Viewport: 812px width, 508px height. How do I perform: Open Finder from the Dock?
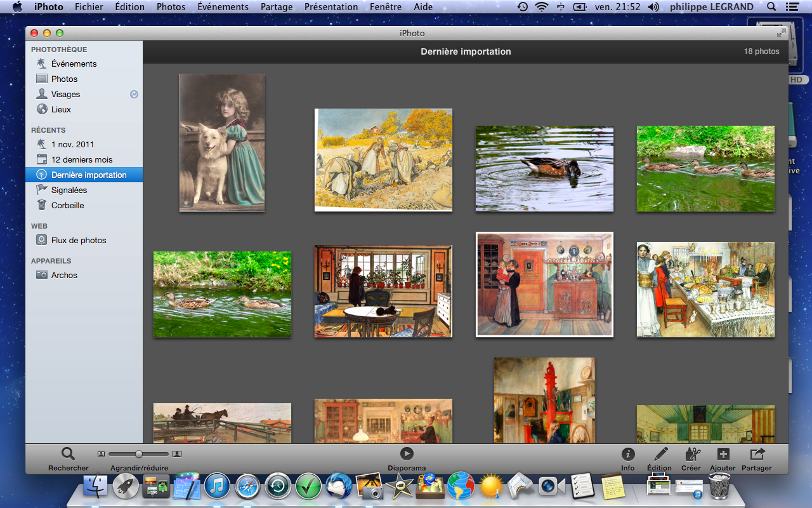[96, 486]
